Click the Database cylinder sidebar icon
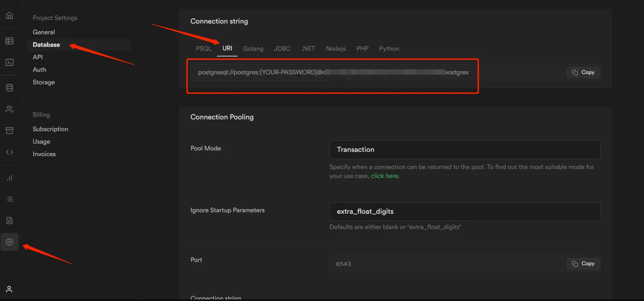This screenshot has width=644, height=301. 9,88
